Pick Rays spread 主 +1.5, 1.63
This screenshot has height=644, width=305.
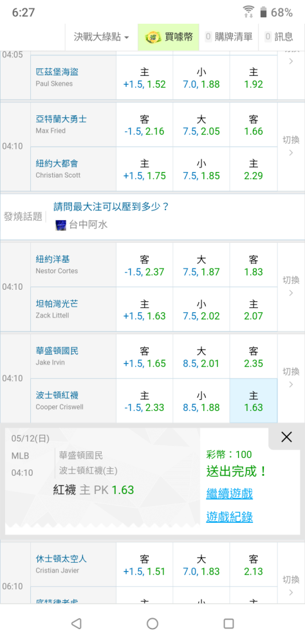pos(145,309)
